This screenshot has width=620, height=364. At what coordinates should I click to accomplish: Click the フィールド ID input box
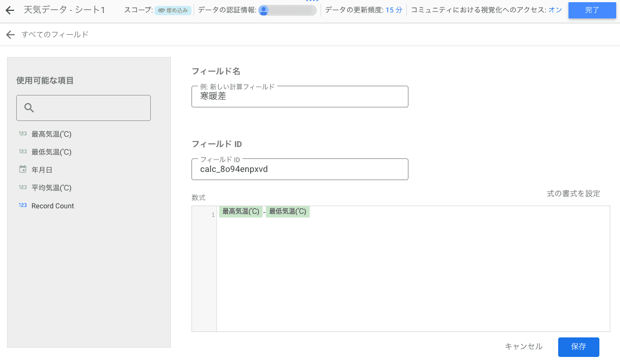pos(299,169)
